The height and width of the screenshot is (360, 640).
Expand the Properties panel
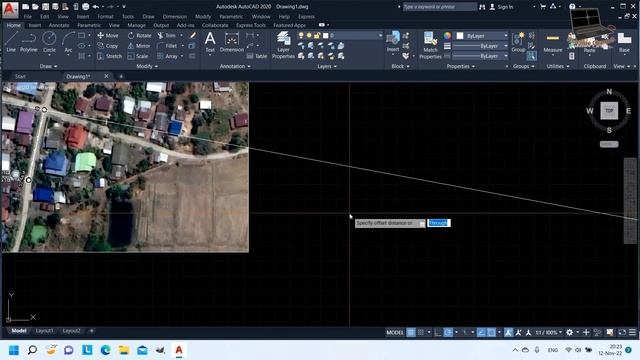coord(461,66)
